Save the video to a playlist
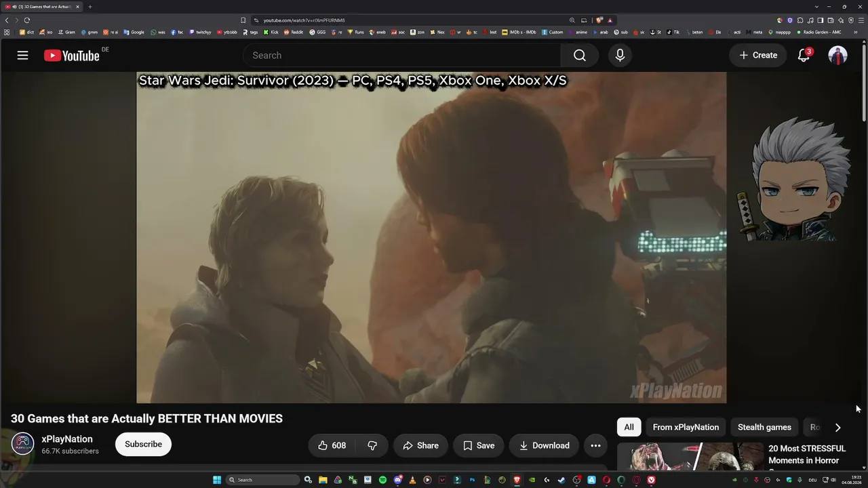The image size is (868, 488). 479,445
